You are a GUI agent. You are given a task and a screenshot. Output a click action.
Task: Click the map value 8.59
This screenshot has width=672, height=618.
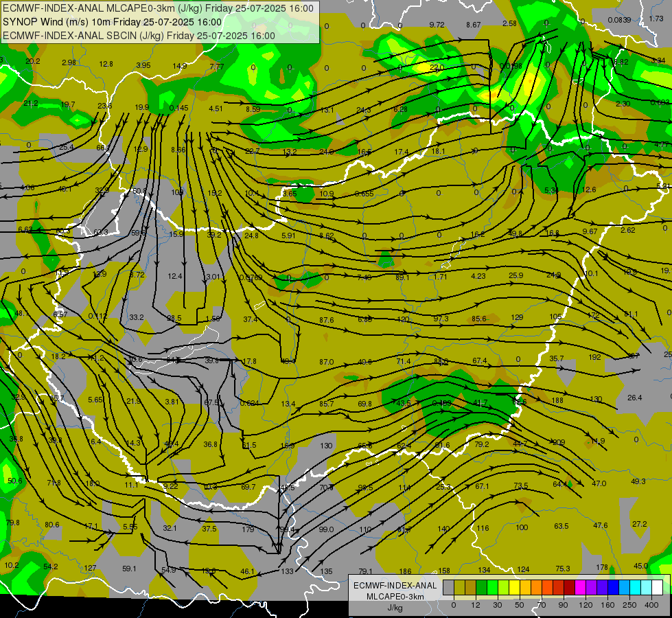click(x=253, y=109)
